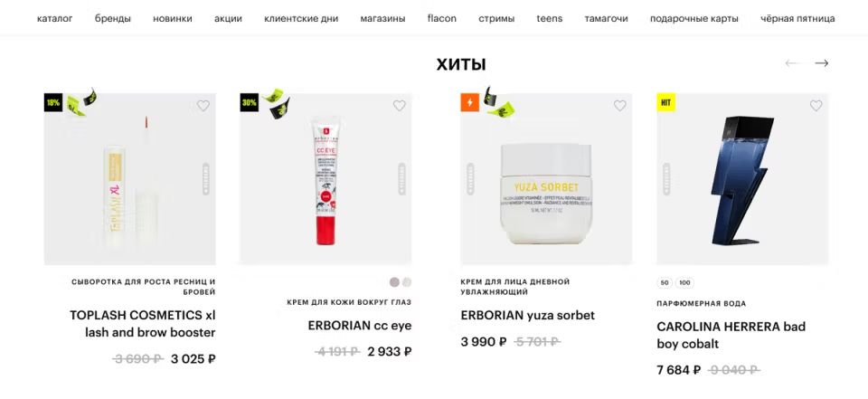
Task: Go to next hits with right arrow
Action: (x=822, y=63)
